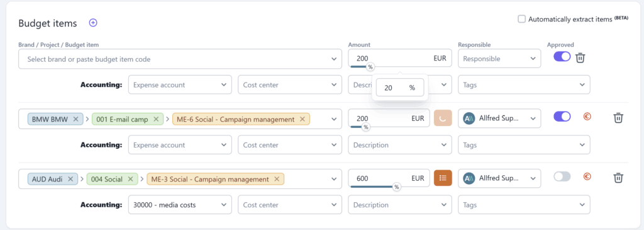The image size is (644, 230).
Task: Remove ME-3 Social Campaign management tag
Action: 277,179
